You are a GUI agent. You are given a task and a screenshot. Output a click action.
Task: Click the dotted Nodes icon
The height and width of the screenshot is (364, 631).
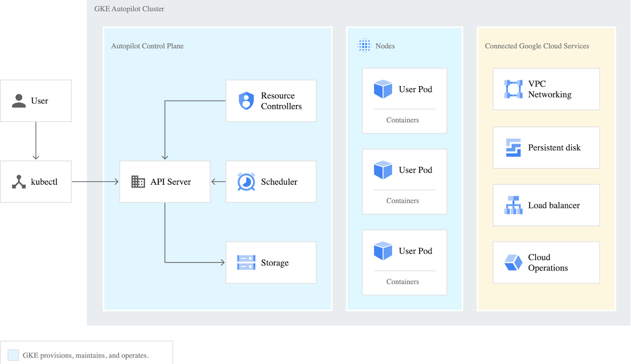click(364, 46)
